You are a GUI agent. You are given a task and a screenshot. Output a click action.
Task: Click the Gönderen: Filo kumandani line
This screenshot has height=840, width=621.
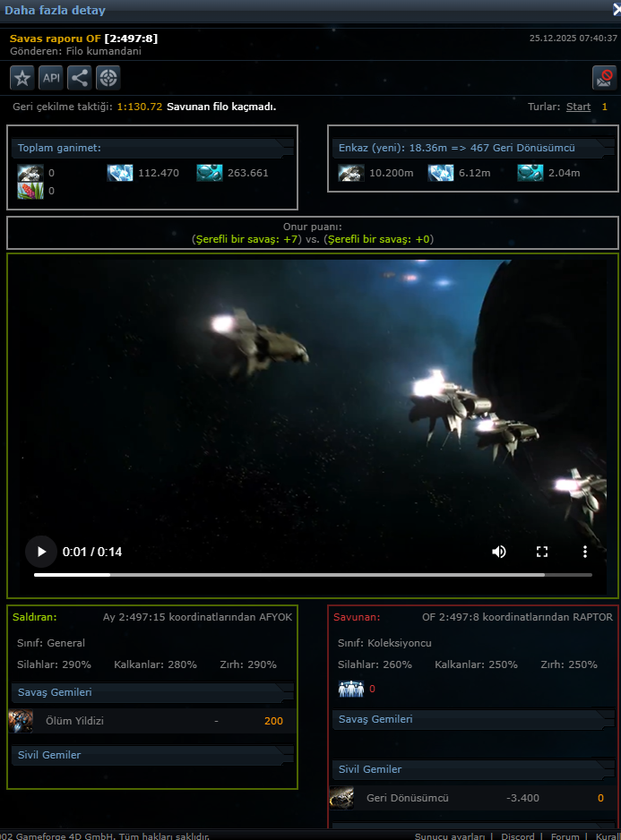[75, 51]
